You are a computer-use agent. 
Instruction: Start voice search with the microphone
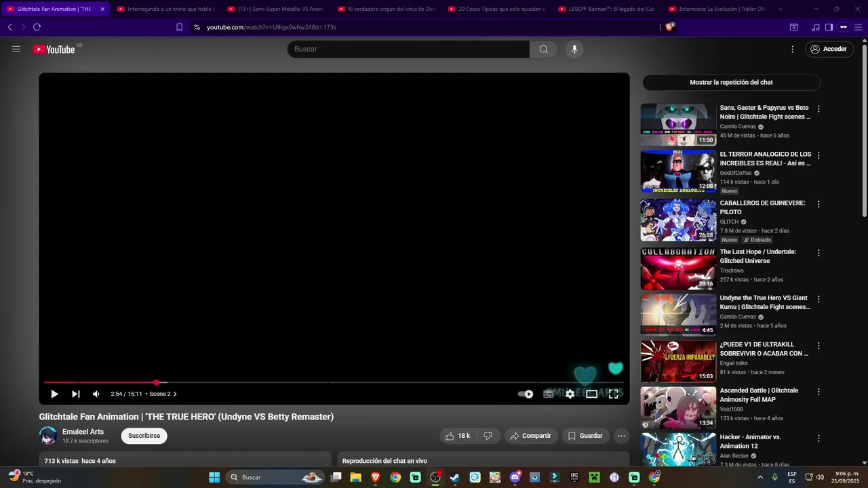pos(574,49)
